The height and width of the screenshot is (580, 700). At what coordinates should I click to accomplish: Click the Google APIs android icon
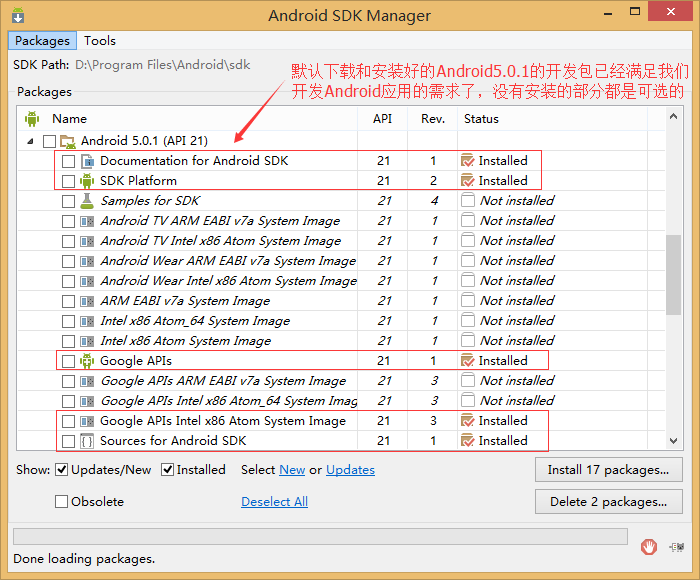pyautogui.click(x=87, y=361)
